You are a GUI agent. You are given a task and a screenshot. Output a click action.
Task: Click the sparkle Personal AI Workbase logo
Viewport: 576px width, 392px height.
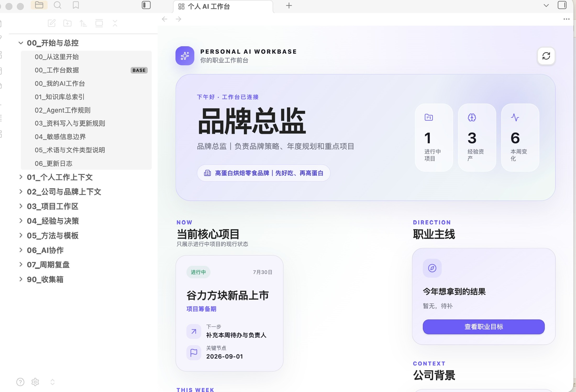[185, 56]
